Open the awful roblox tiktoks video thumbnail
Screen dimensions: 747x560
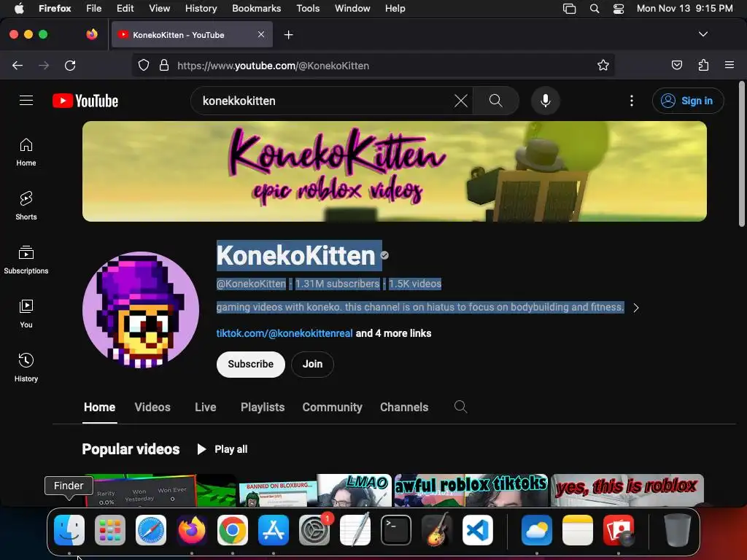[471, 490]
